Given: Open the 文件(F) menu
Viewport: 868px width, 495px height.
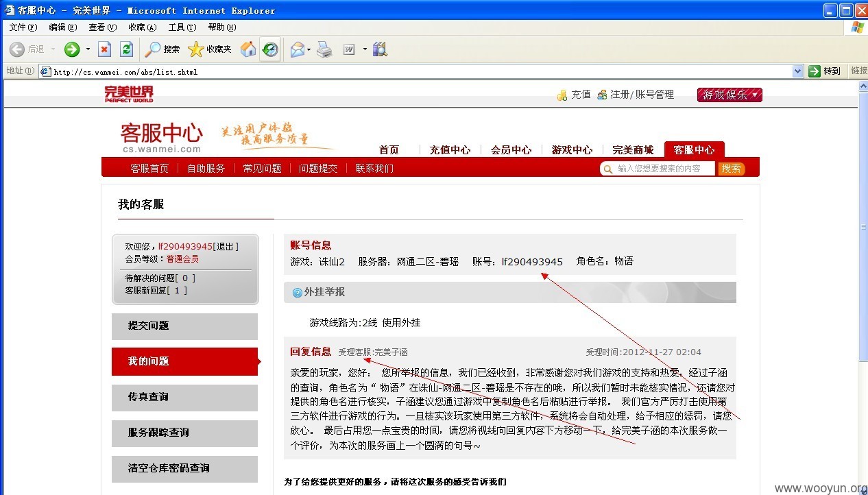Looking at the screenshot, I should click(x=23, y=27).
